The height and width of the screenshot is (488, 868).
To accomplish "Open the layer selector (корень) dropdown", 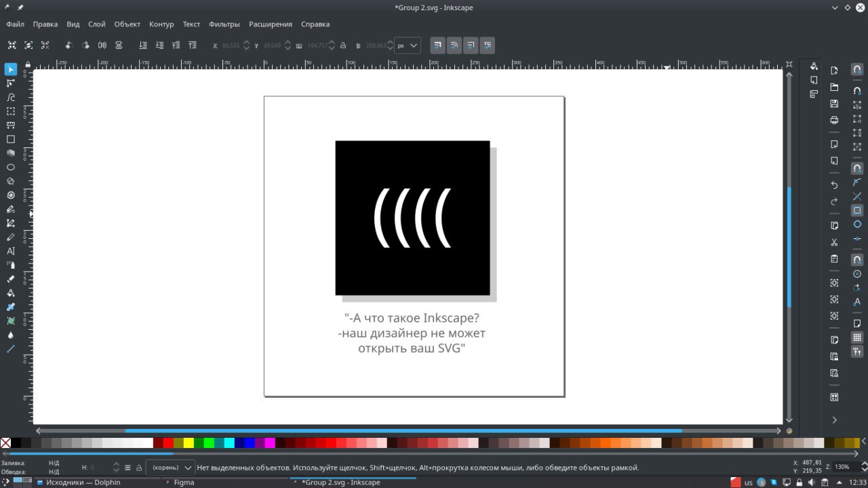I will click(x=171, y=468).
